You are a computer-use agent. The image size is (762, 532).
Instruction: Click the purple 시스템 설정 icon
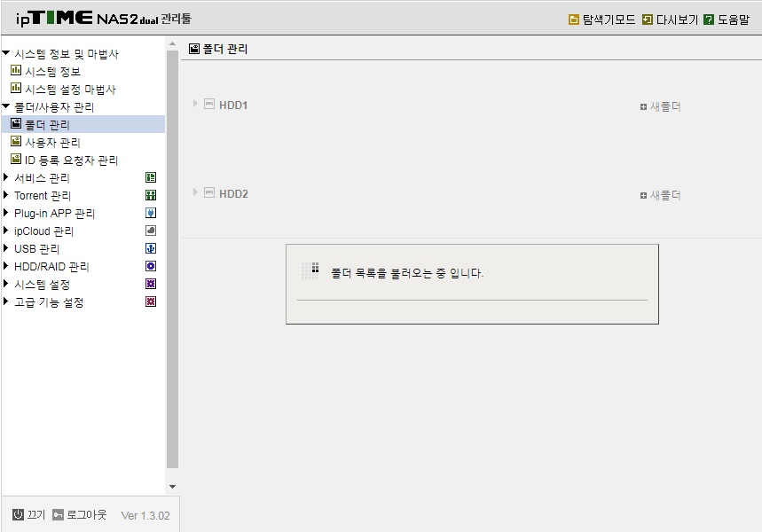click(x=151, y=284)
